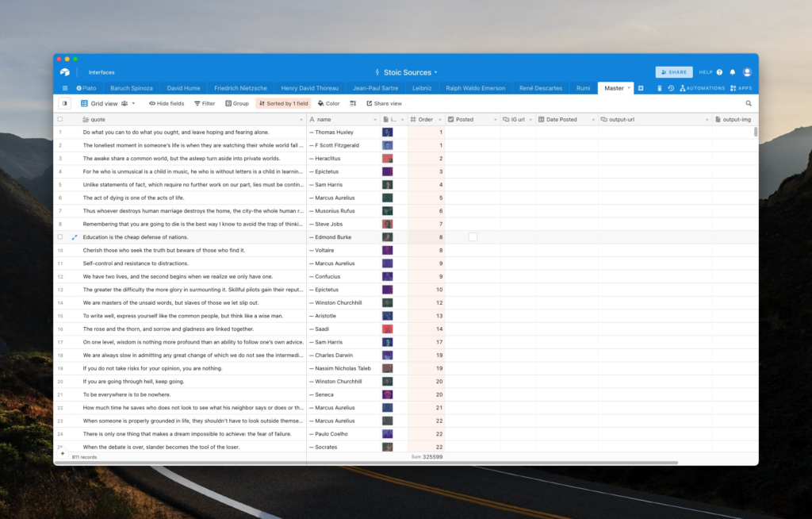Switch to the Friedrich Nietzsche tab

(x=240, y=88)
